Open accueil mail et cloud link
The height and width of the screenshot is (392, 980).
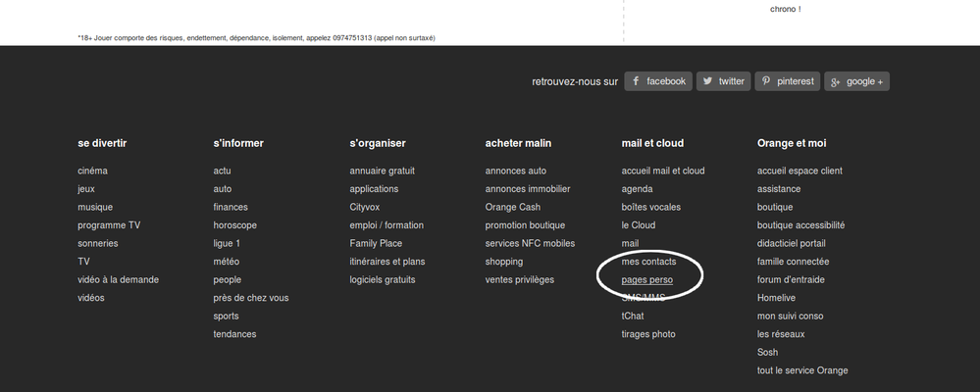tap(663, 171)
